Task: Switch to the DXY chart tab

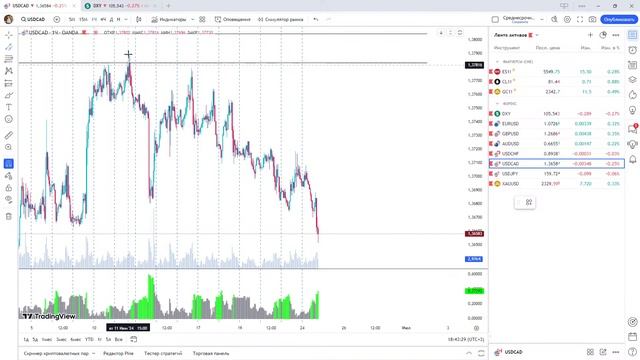Action: [x=118, y=6]
